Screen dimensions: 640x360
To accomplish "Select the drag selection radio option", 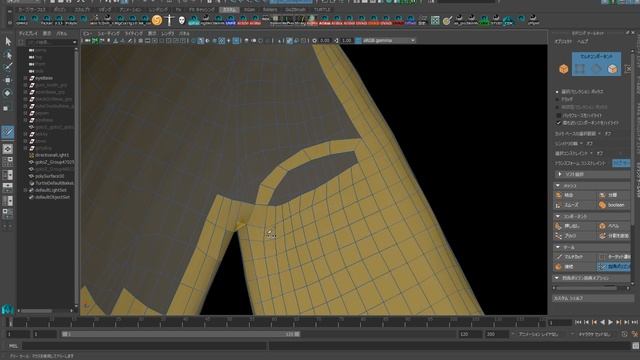I will [x=557, y=99].
